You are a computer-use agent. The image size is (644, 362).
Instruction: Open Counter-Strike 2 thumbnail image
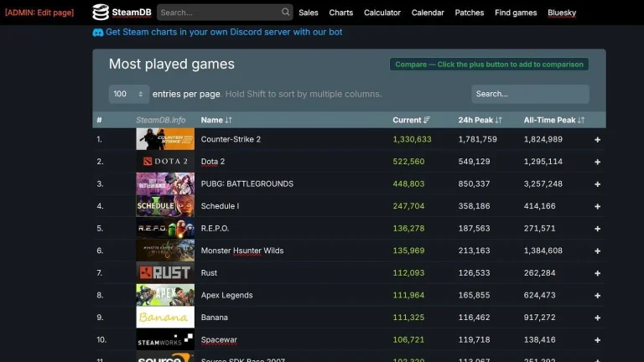165,139
